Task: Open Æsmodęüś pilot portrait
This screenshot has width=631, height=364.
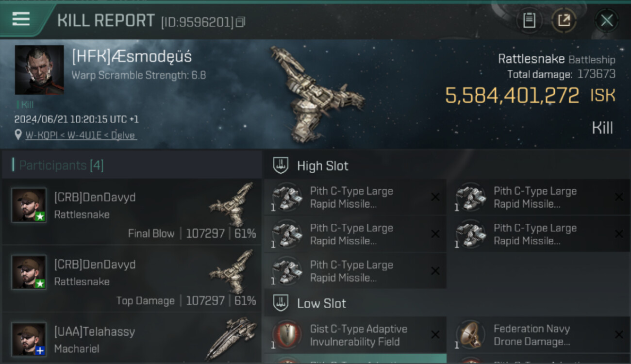Action: point(39,70)
